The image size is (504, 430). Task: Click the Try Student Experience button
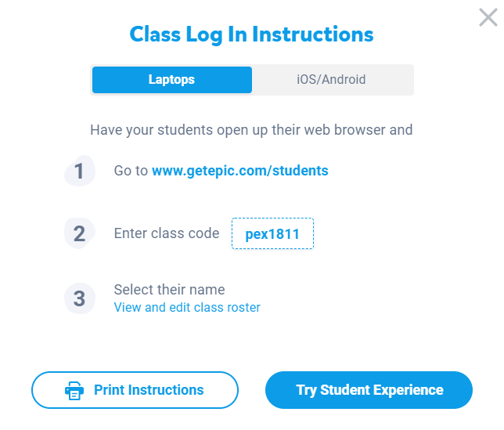(369, 390)
